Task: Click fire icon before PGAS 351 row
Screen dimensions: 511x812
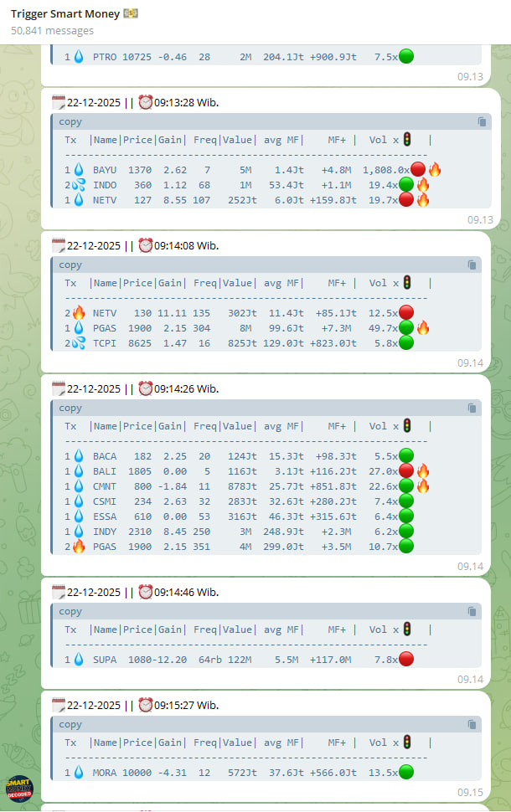Action: tap(79, 547)
